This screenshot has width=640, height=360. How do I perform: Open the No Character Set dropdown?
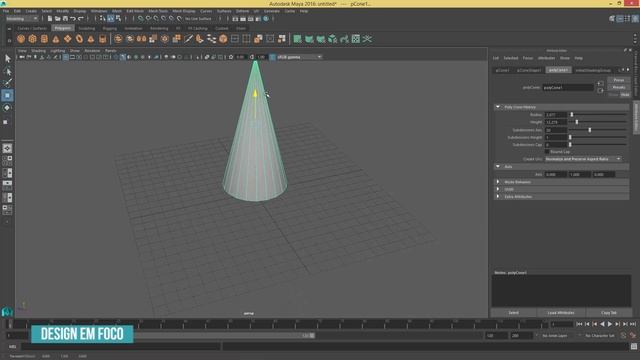click(600, 336)
